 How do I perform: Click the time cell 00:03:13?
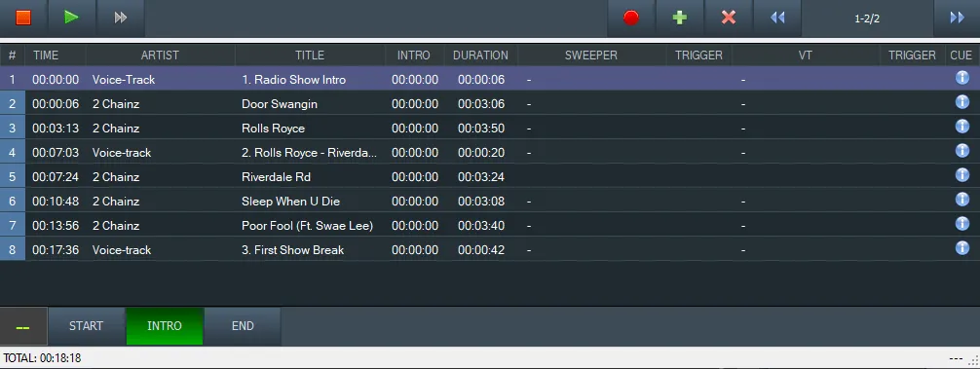(56, 129)
